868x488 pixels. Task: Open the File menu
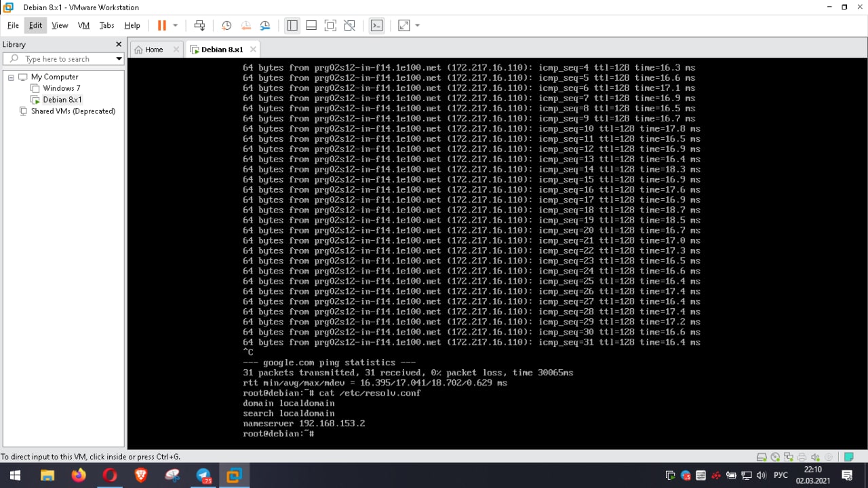13,25
